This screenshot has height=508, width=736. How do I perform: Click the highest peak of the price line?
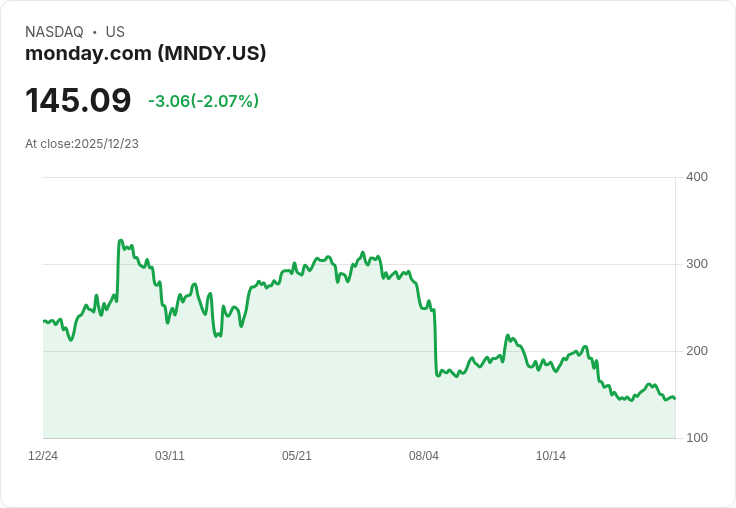[x=120, y=241]
